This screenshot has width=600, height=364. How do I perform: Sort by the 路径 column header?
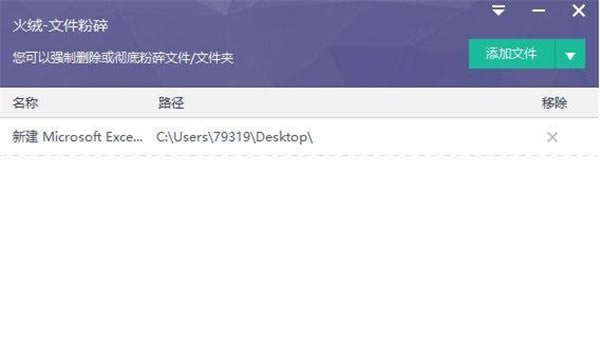(171, 103)
